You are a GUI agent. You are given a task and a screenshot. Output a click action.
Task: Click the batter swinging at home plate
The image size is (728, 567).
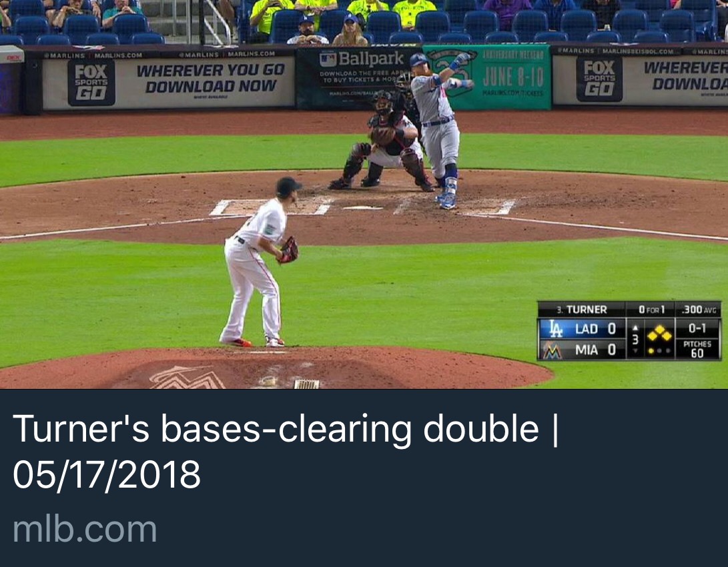[439, 130]
